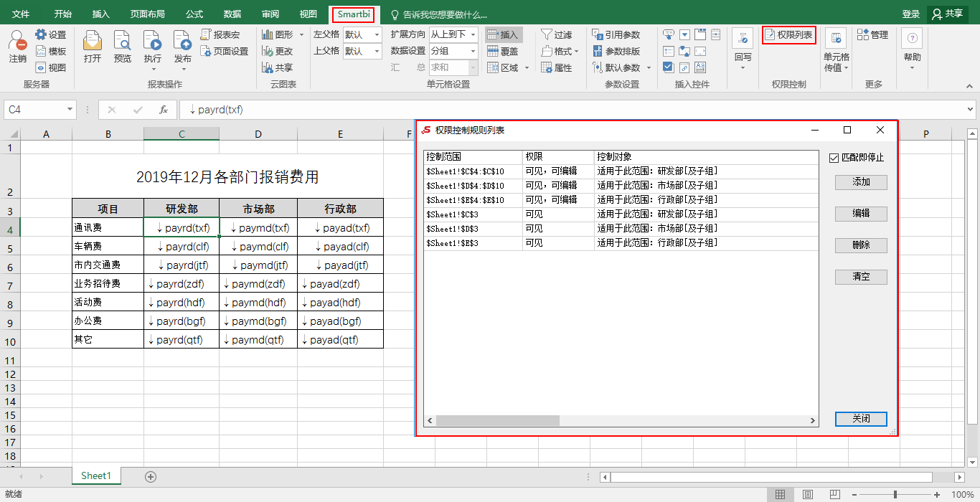This screenshot has width=980, height=502.
Task: Insert checkbox control icon
Action: [669, 67]
